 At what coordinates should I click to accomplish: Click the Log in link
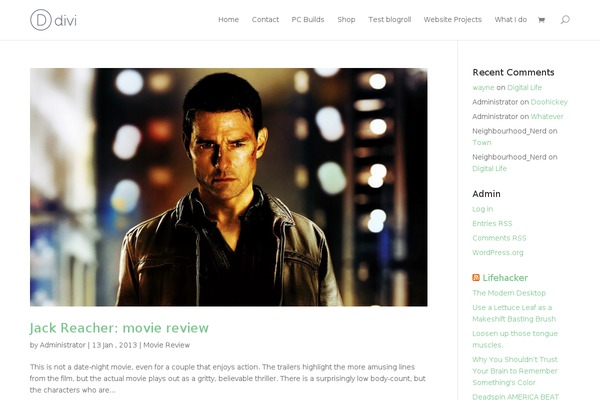[483, 209]
